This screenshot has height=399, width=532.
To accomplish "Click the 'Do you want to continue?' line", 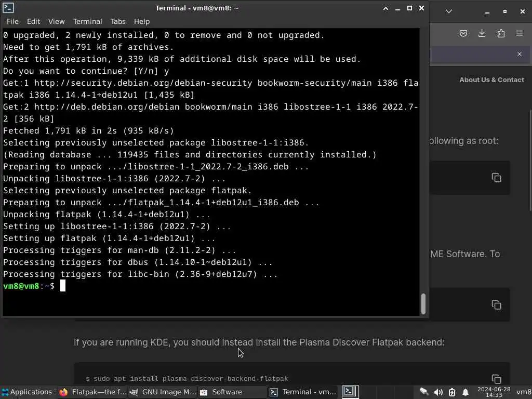I will (86, 71).
